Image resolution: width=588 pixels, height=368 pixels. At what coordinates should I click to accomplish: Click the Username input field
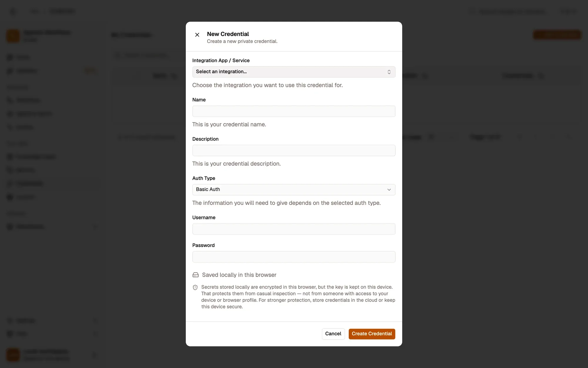tap(294, 229)
